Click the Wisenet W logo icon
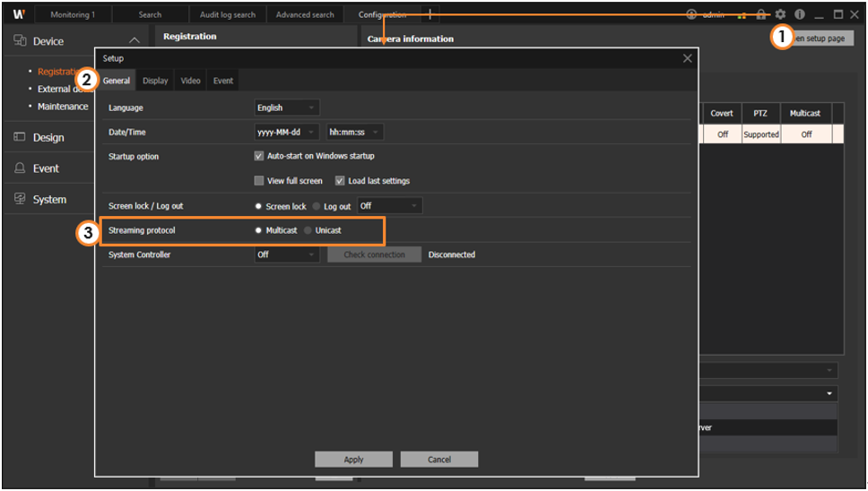The height and width of the screenshot is (491, 868). click(19, 14)
